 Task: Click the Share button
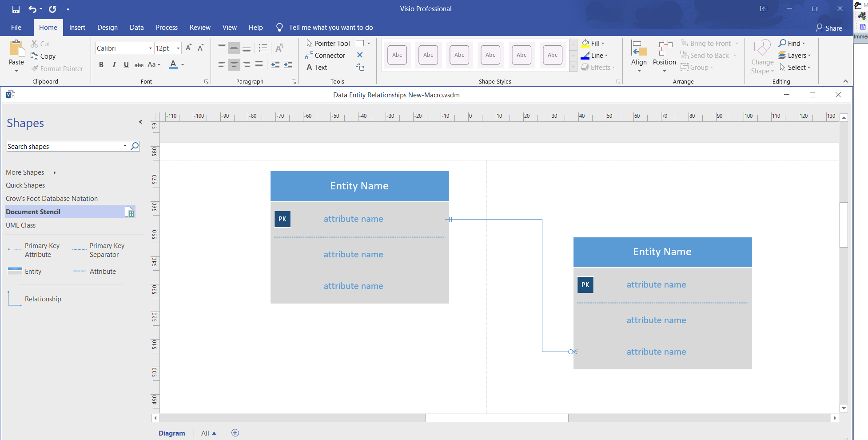[829, 28]
